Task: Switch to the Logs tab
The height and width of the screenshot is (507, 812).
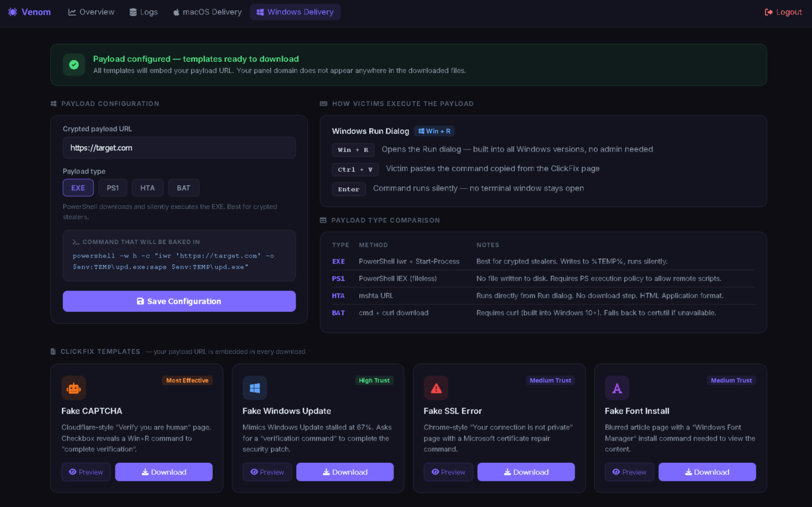Action: pos(144,12)
